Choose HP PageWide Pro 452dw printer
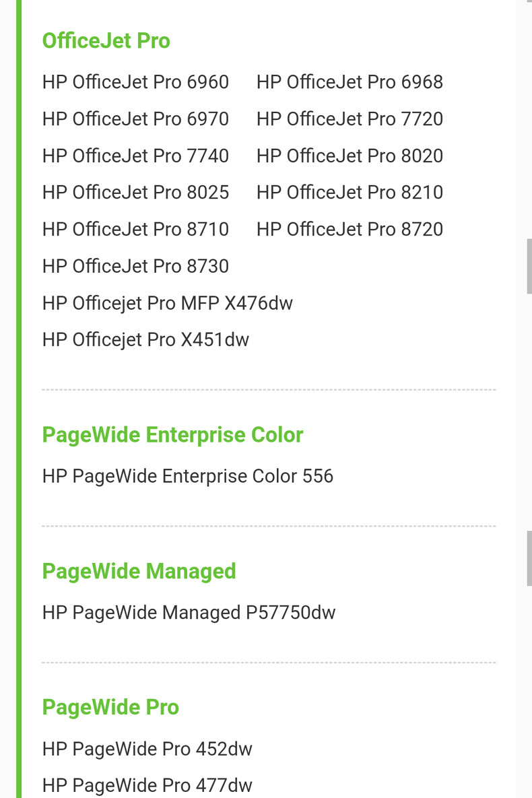Viewport: 532px width, 798px height. [147, 749]
